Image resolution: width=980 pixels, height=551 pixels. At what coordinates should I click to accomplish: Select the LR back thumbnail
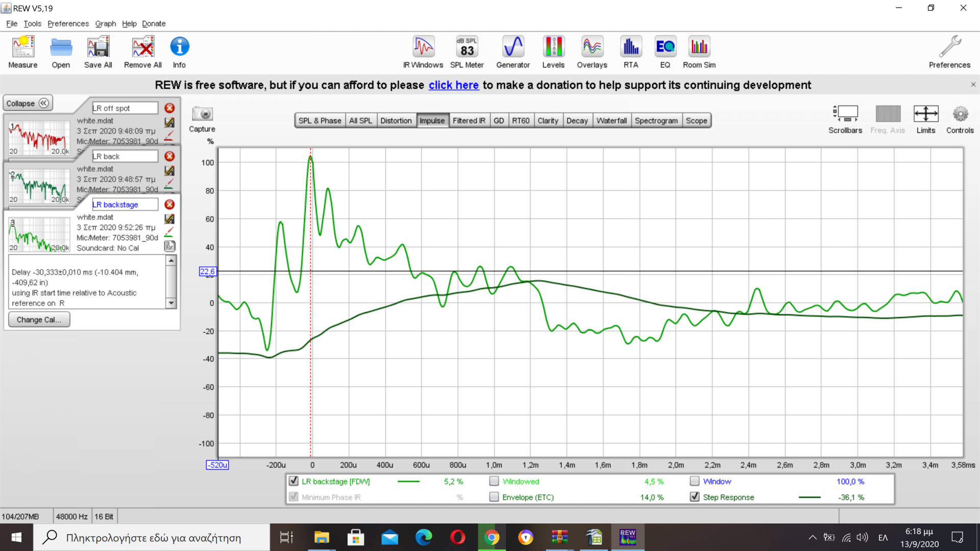point(39,186)
